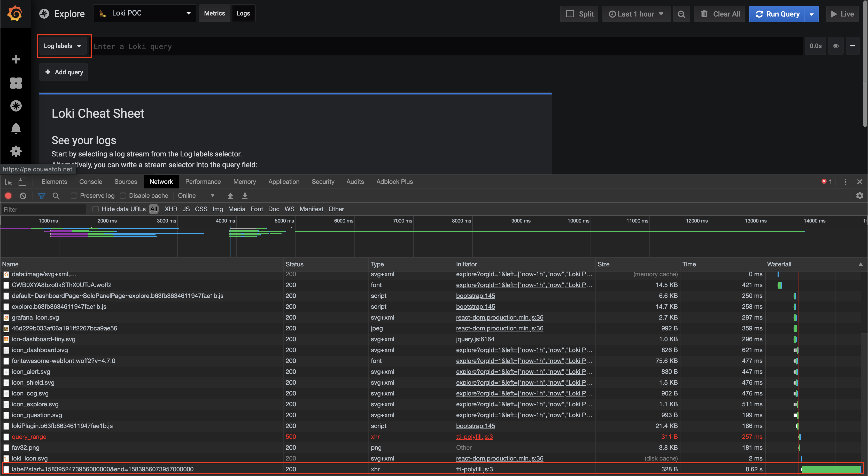The height and width of the screenshot is (476, 868).
Task: Open the Console tab in DevTools
Action: coord(90,181)
